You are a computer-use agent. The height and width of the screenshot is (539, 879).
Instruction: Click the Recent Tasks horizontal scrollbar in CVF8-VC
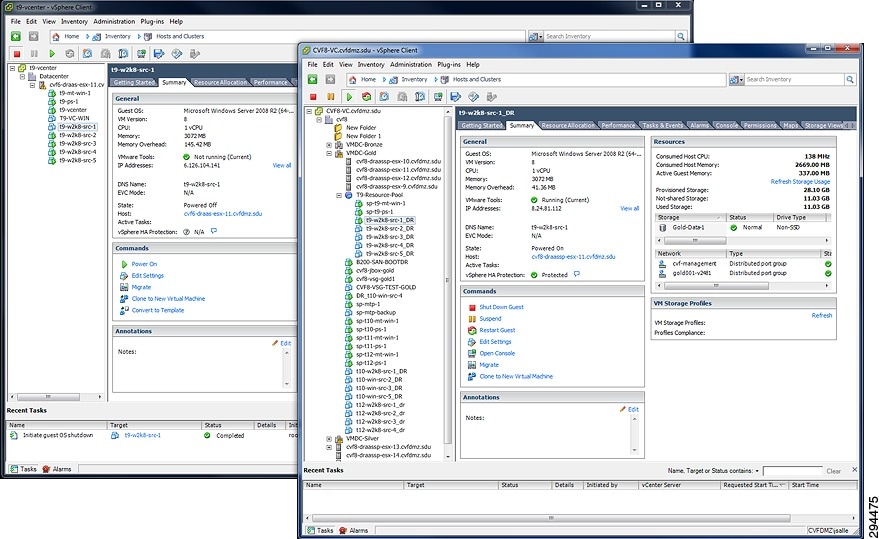[551, 518]
